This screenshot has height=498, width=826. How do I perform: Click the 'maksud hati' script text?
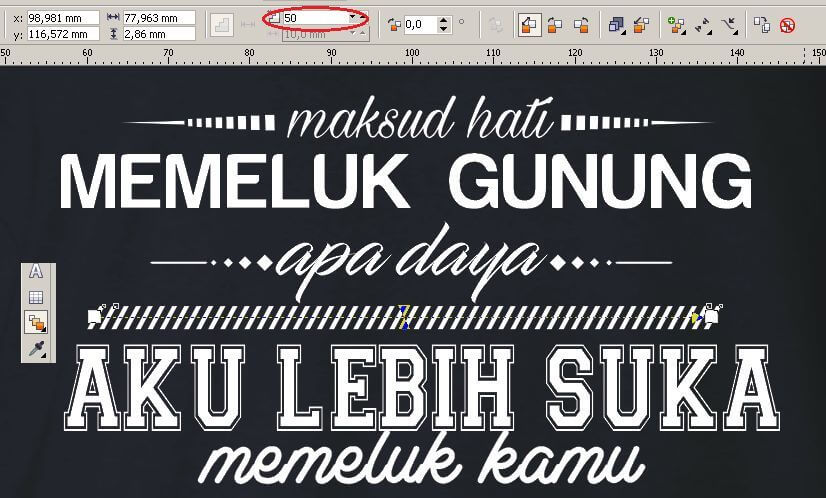click(420, 117)
